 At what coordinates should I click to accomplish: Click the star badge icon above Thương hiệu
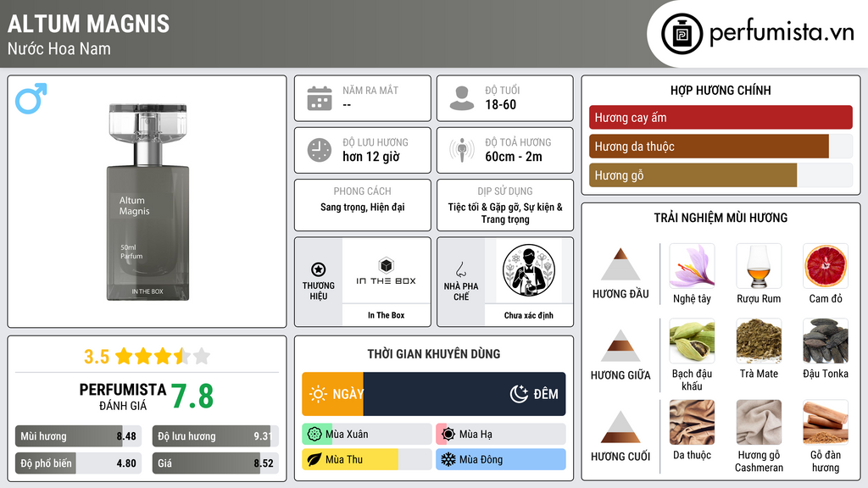(x=319, y=269)
